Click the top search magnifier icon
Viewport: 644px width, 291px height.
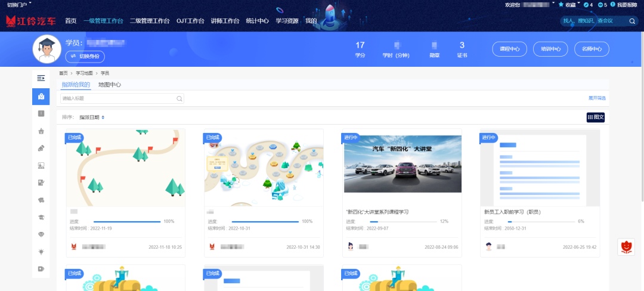coord(632,21)
